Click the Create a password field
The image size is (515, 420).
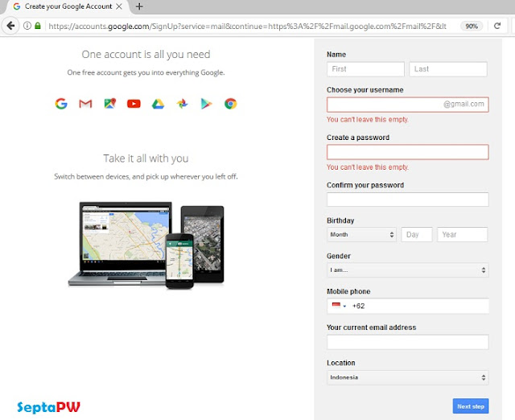(x=408, y=152)
